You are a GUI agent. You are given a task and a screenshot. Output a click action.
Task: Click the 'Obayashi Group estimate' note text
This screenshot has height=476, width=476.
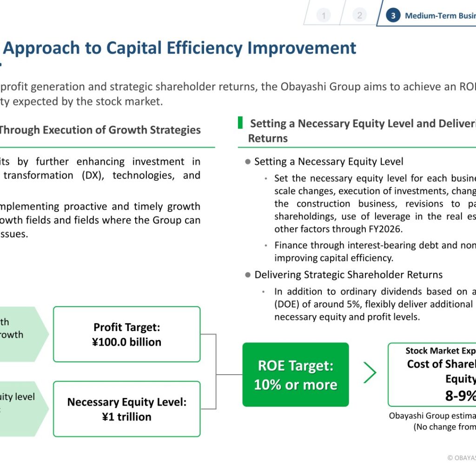pos(432,416)
